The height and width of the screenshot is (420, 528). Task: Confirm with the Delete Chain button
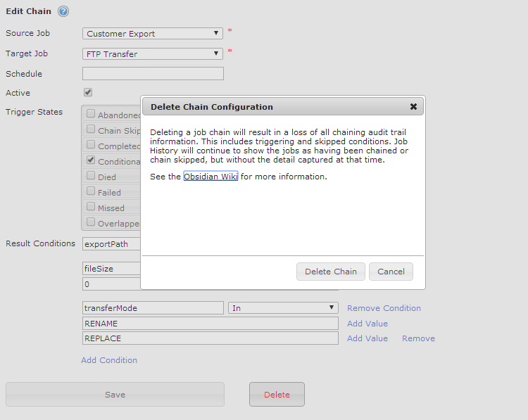[x=331, y=272]
